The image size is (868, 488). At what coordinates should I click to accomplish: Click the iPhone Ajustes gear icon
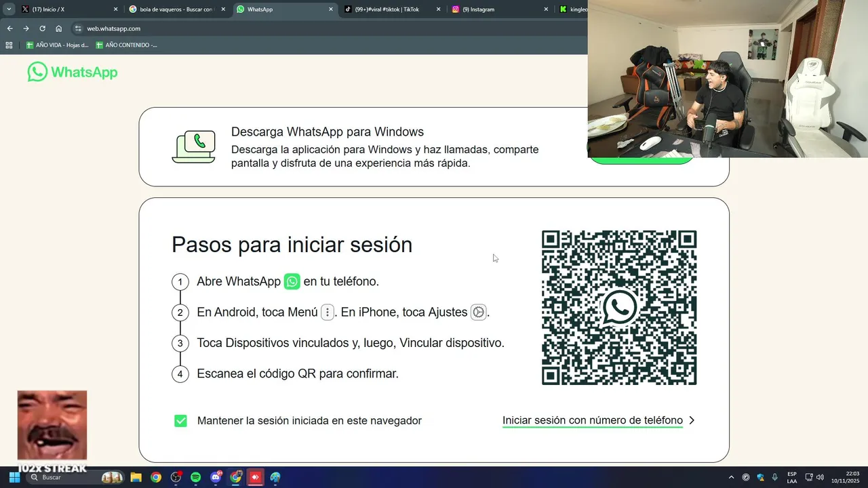479,312
